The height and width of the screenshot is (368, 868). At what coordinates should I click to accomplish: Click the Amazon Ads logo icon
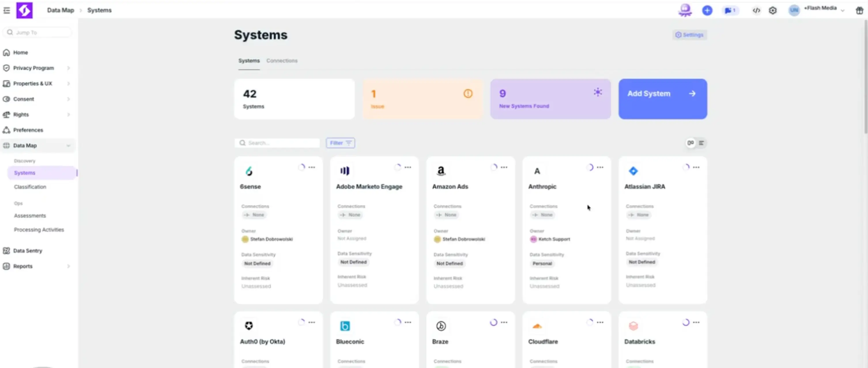click(441, 171)
